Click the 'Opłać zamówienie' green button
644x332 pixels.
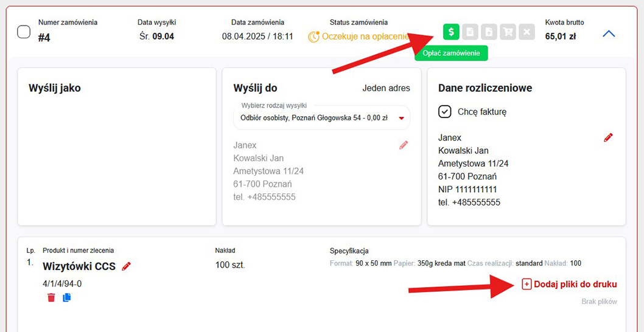point(451,54)
